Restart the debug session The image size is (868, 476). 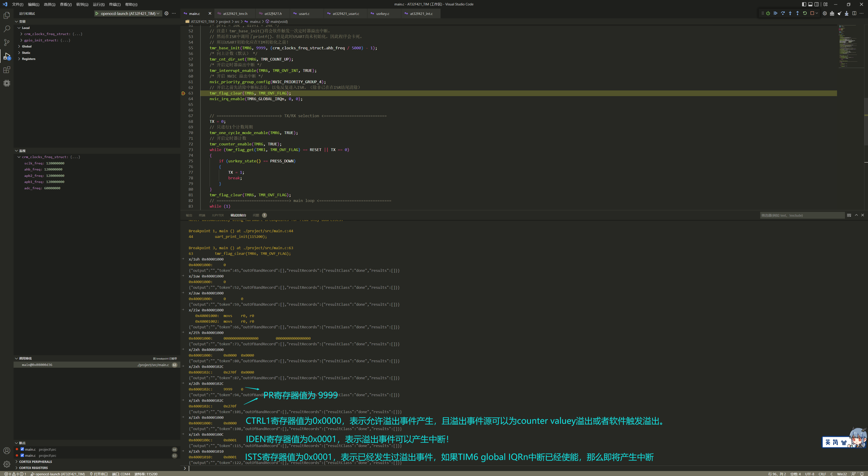click(x=805, y=14)
